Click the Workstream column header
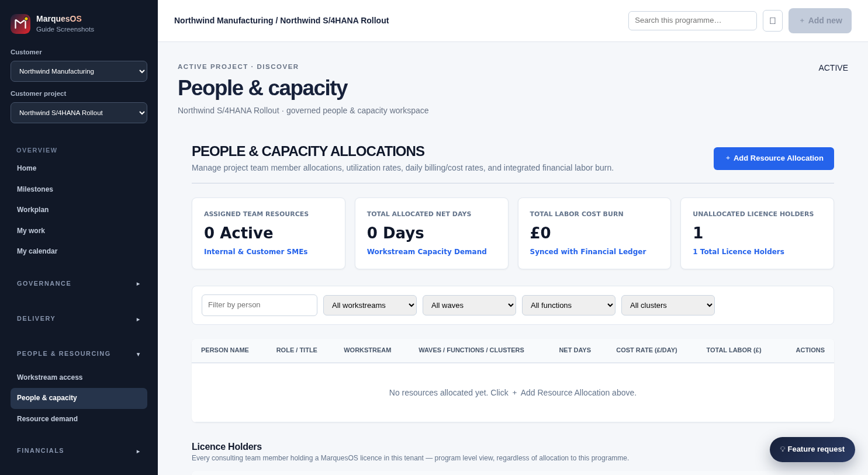This screenshot has width=868, height=475. [368, 350]
